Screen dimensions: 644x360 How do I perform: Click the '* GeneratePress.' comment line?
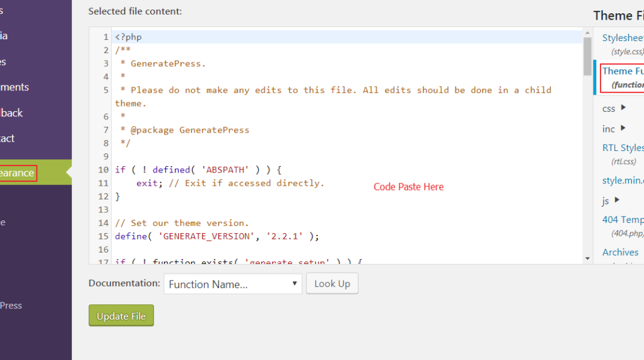click(x=163, y=64)
